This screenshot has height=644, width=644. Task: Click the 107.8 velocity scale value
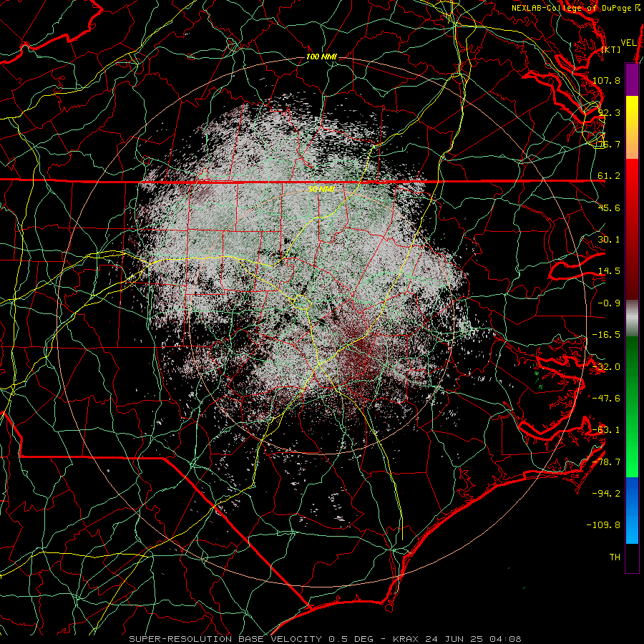coord(606,80)
